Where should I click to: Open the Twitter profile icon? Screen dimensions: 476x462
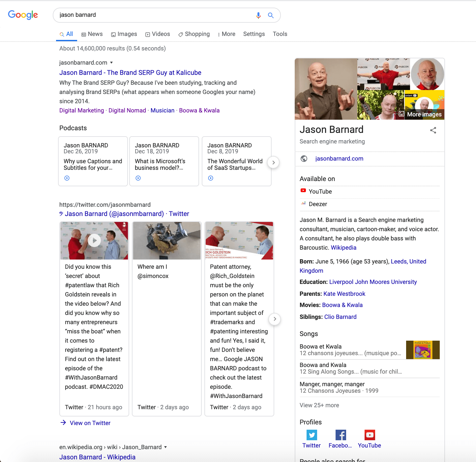pyautogui.click(x=312, y=435)
